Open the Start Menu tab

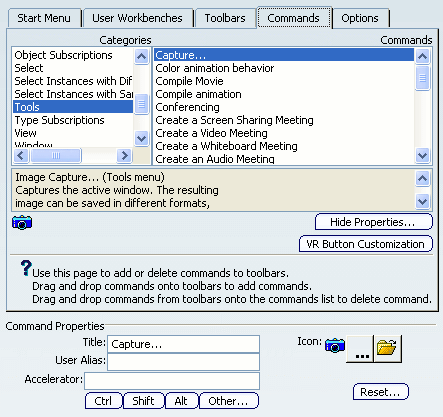(44, 18)
